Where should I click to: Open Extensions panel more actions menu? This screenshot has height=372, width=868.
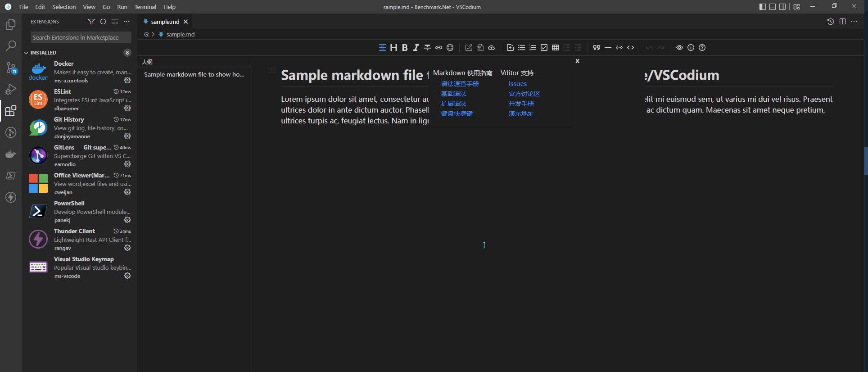[127, 22]
